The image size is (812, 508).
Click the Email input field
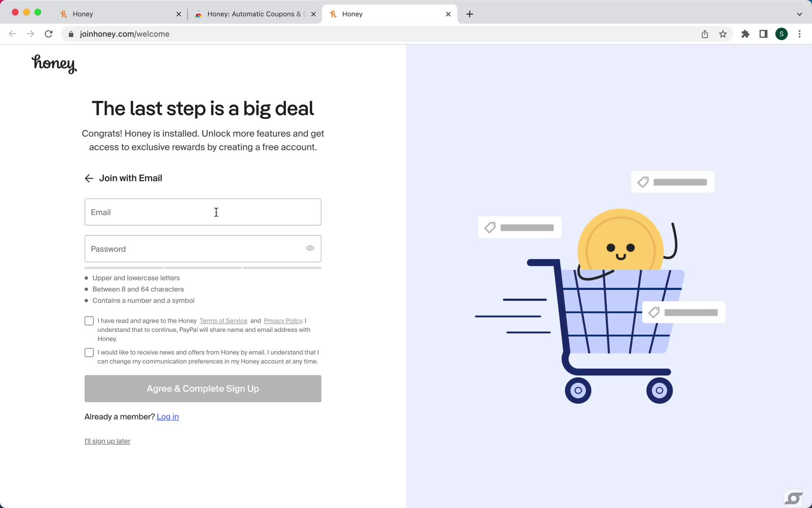pyautogui.click(x=203, y=212)
